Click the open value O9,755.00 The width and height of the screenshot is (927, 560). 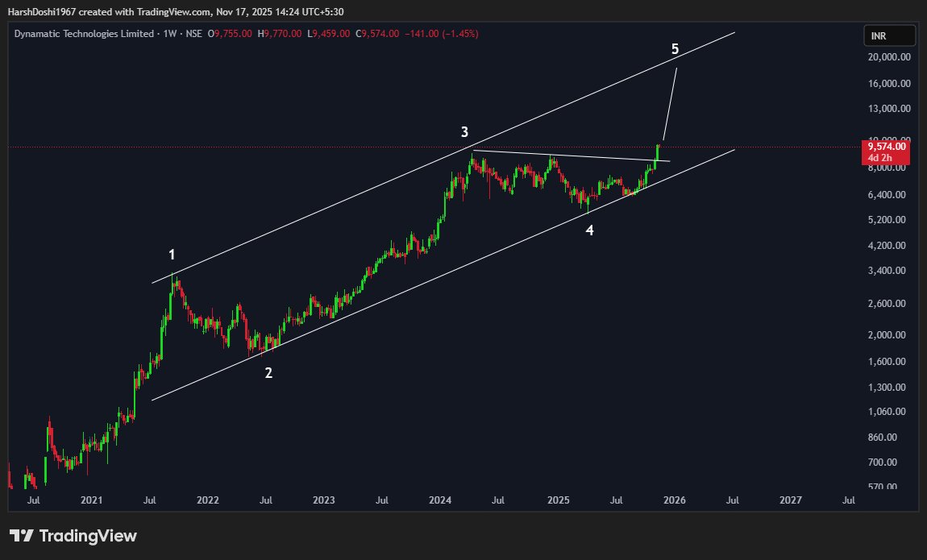click(x=229, y=34)
